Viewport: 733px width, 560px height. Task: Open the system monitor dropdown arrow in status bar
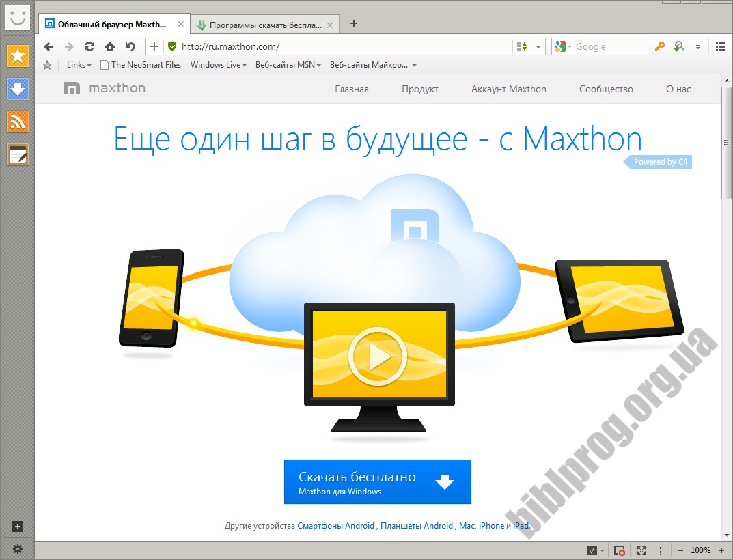(x=602, y=550)
